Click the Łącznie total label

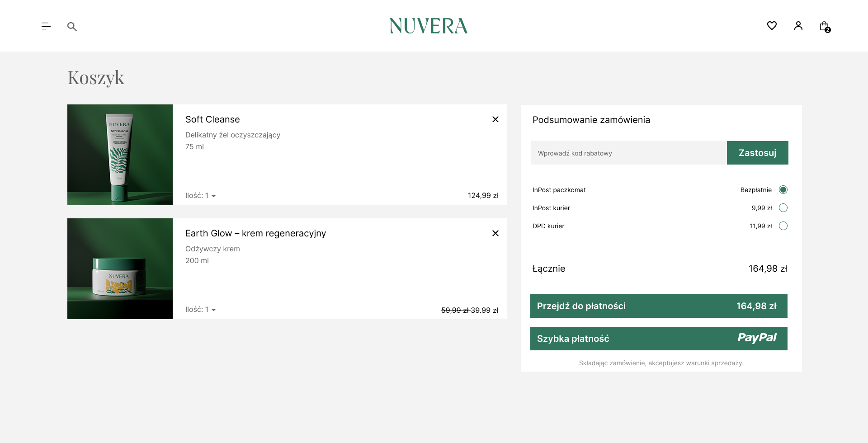click(x=549, y=269)
